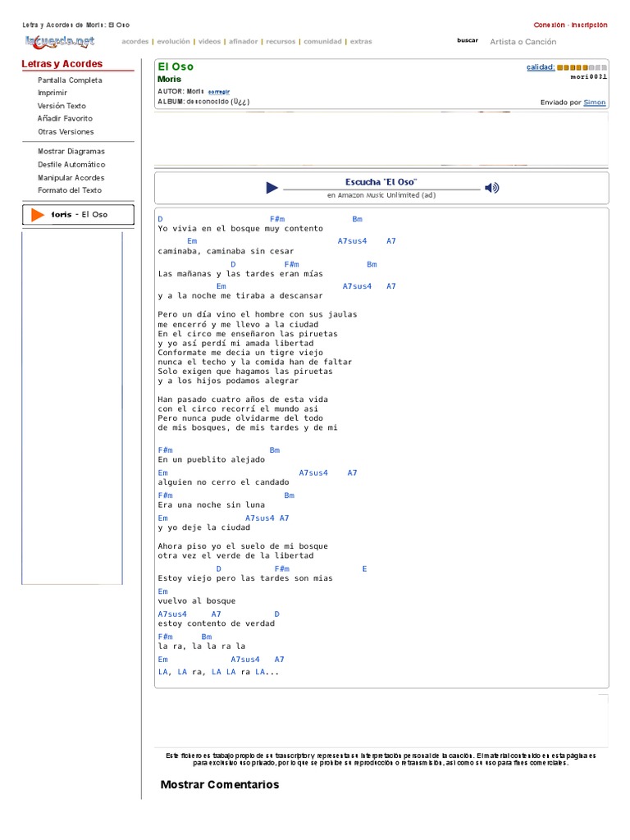The width and height of the screenshot is (630, 840).
Task: Select Pantalla Completa option
Action: pos(70,80)
